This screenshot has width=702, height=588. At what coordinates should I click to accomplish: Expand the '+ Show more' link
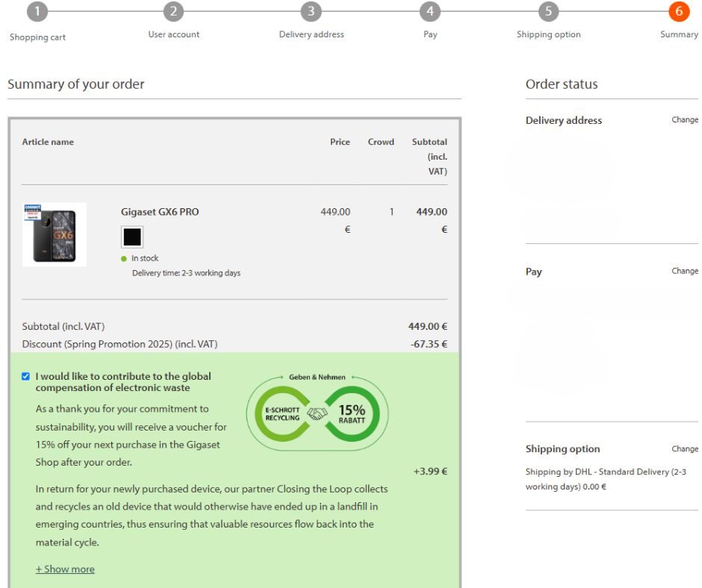click(x=65, y=569)
